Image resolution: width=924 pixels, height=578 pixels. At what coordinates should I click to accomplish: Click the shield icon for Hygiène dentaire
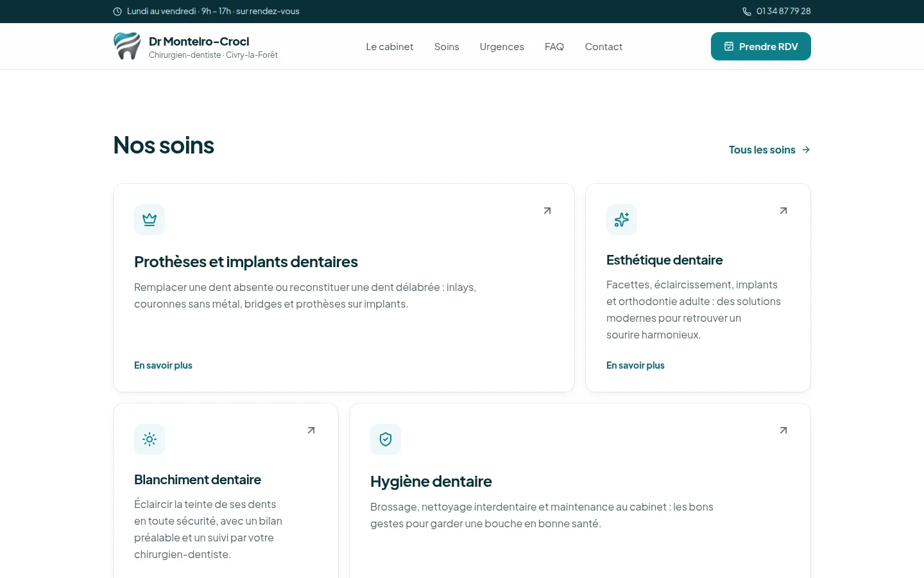(x=386, y=439)
